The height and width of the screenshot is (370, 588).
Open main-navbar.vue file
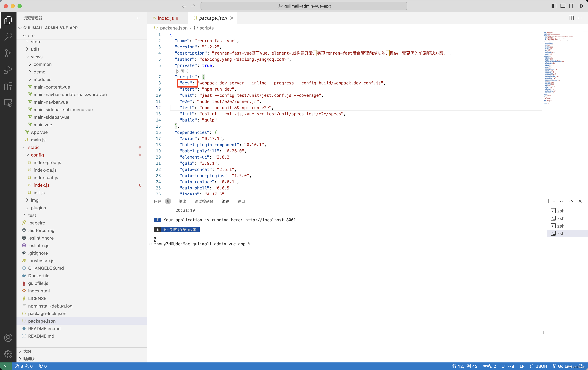(x=82, y=102)
